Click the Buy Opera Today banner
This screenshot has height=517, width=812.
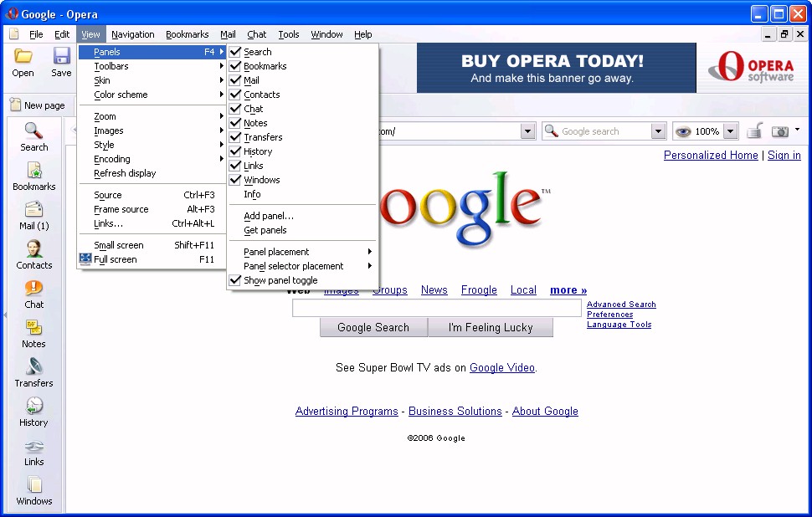pos(556,68)
